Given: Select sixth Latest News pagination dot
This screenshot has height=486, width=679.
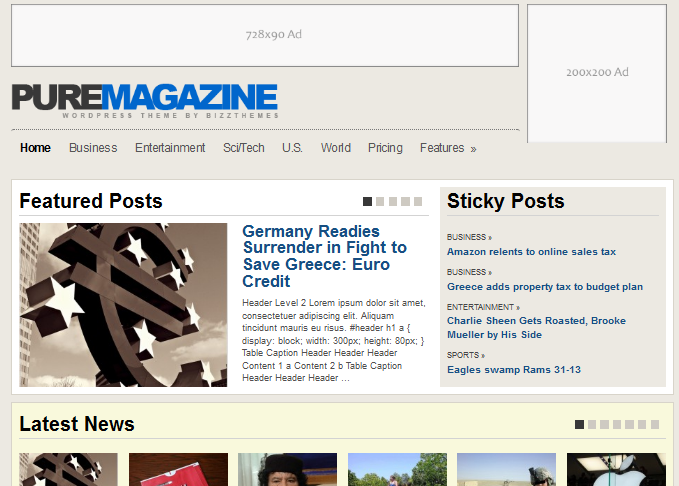Looking at the screenshot, I should (x=642, y=424).
